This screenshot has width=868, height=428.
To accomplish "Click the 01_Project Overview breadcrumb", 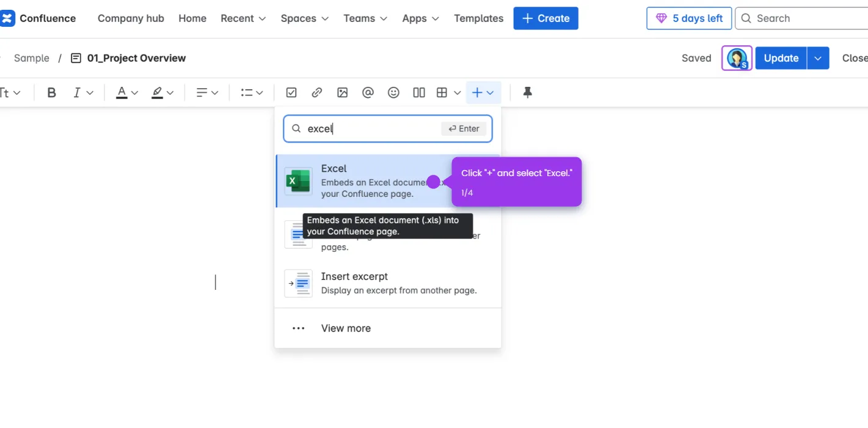I will (136, 58).
